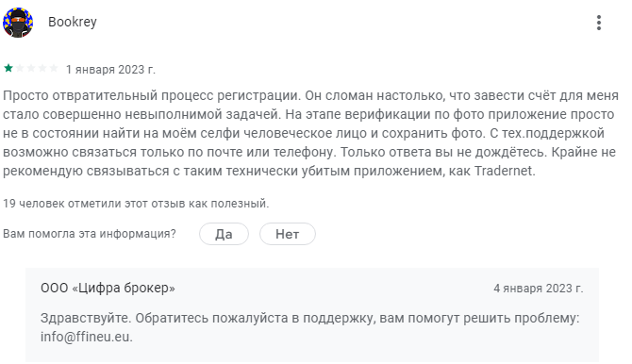Click the reviewer name Bookrey

pos(73,22)
